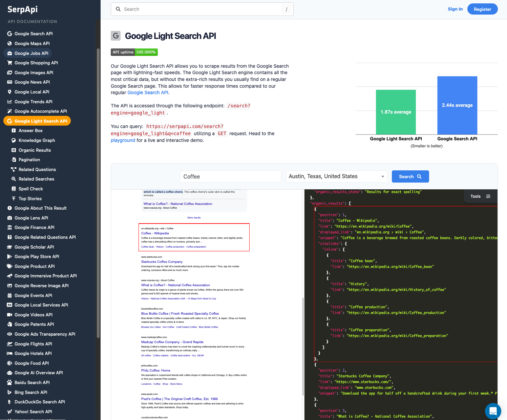Viewport: 507px width, 420px height.
Task: Click the Coffee query input field
Action: pos(231,176)
